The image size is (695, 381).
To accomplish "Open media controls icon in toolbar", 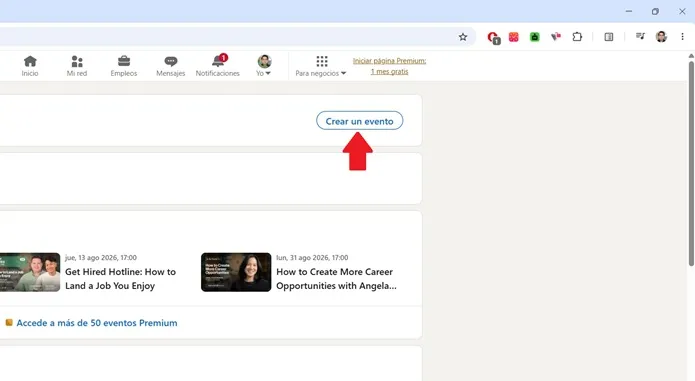I will (x=640, y=36).
